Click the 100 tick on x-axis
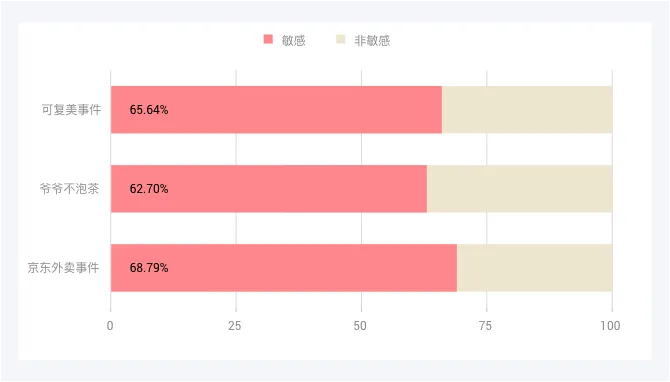The width and height of the screenshot is (670, 382). pyautogui.click(x=610, y=326)
